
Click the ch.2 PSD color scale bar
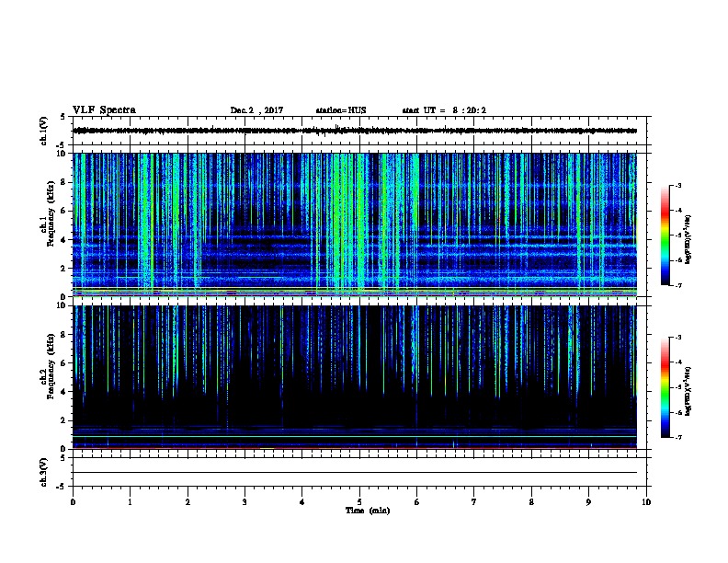coord(665,387)
